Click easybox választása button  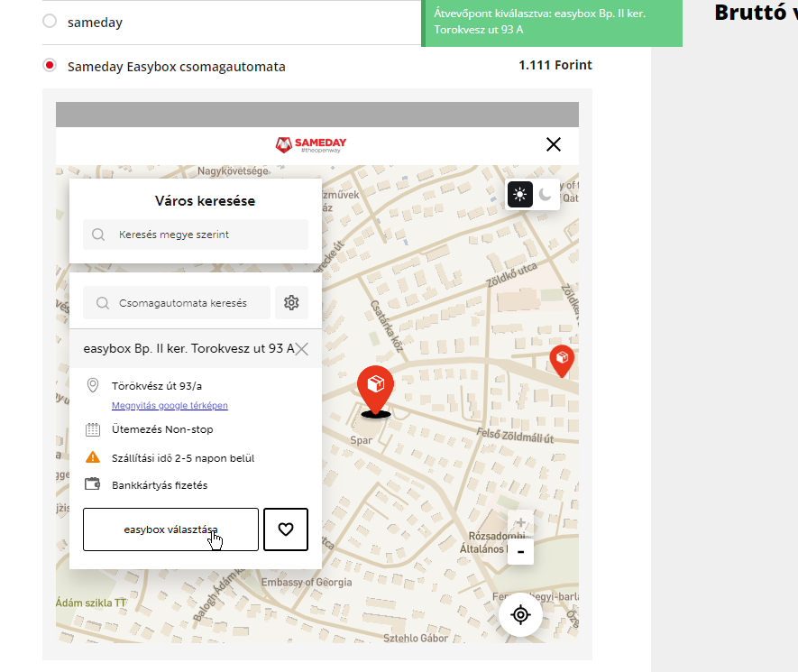[x=170, y=529]
